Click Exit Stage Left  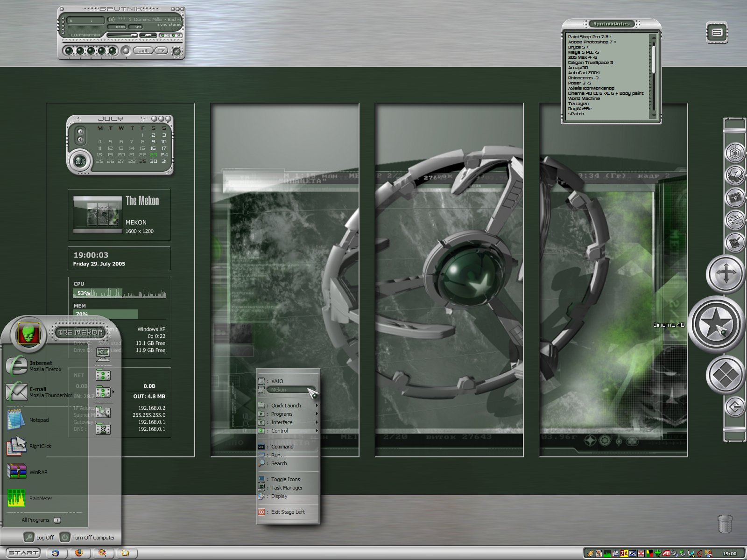click(x=288, y=512)
